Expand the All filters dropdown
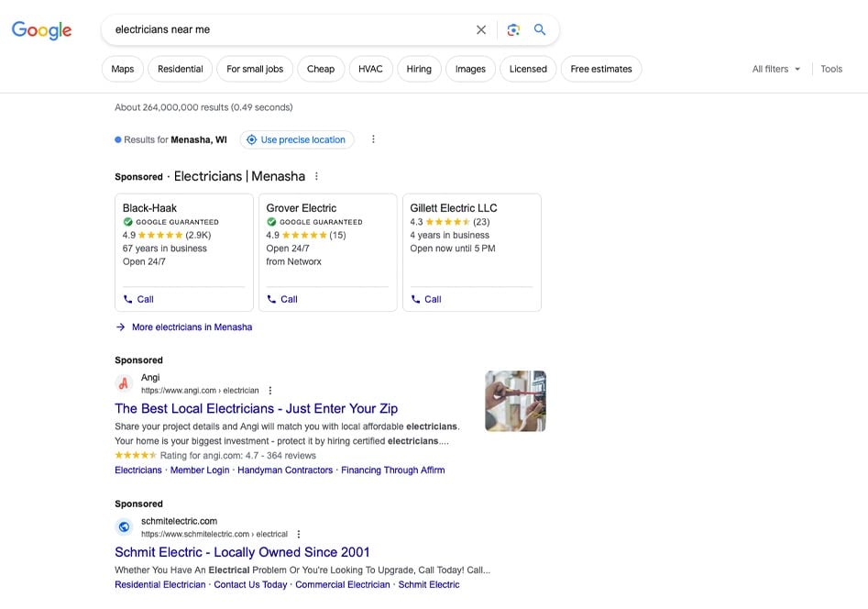The width and height of the screenshot is (868, 609). (x=776, y=69)
